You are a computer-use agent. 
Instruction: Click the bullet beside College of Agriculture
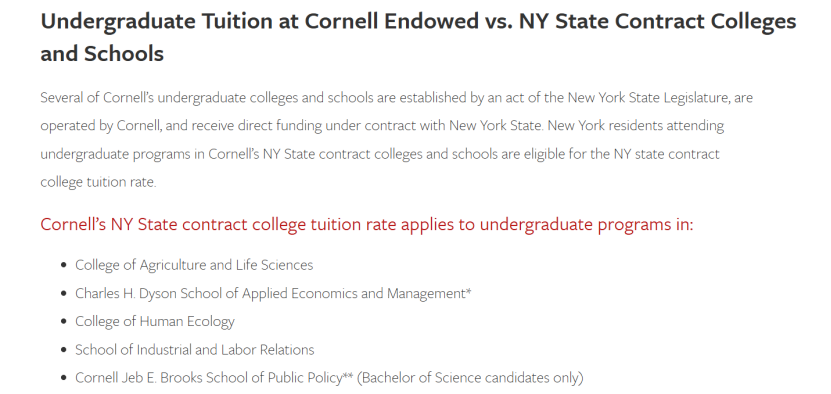(64, 265)
